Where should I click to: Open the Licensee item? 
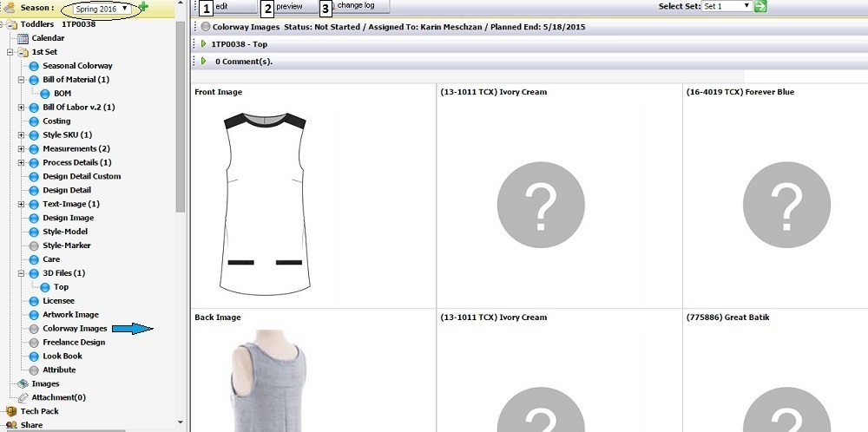coord(59,301)
